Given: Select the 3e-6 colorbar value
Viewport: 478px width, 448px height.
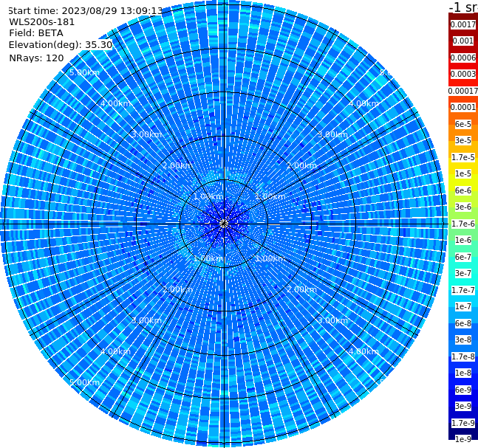Looking at the screenshot, I should 462,207.
